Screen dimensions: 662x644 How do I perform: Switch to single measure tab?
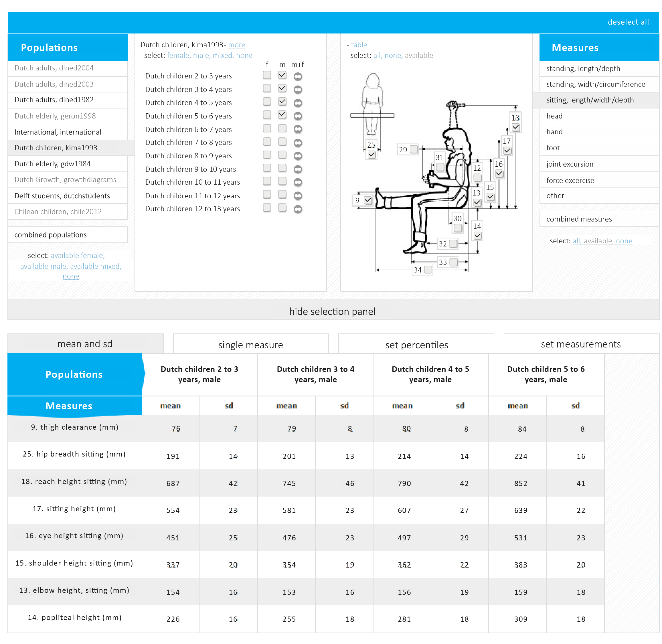250,344
